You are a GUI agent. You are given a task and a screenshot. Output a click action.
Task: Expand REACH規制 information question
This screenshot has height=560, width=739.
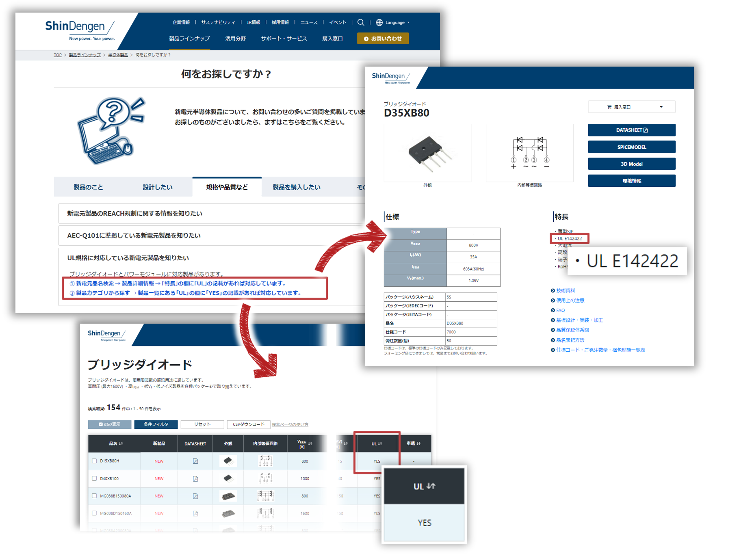pos(212,214)
